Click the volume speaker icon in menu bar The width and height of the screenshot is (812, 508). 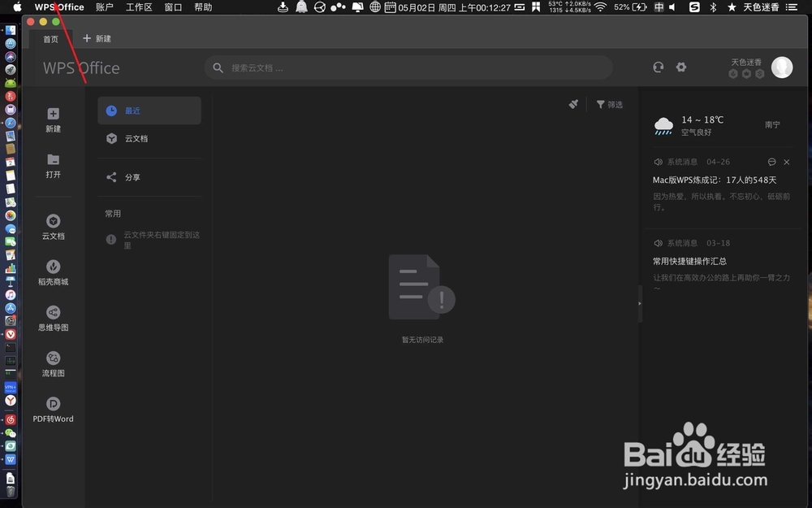tap(672, 7)
